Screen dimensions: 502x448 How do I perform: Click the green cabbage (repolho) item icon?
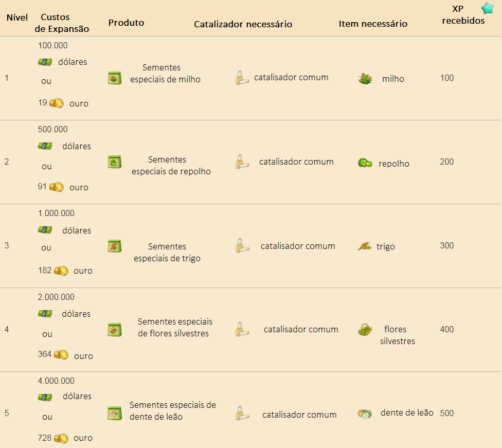pyautogui.click(x=365, y=163)
